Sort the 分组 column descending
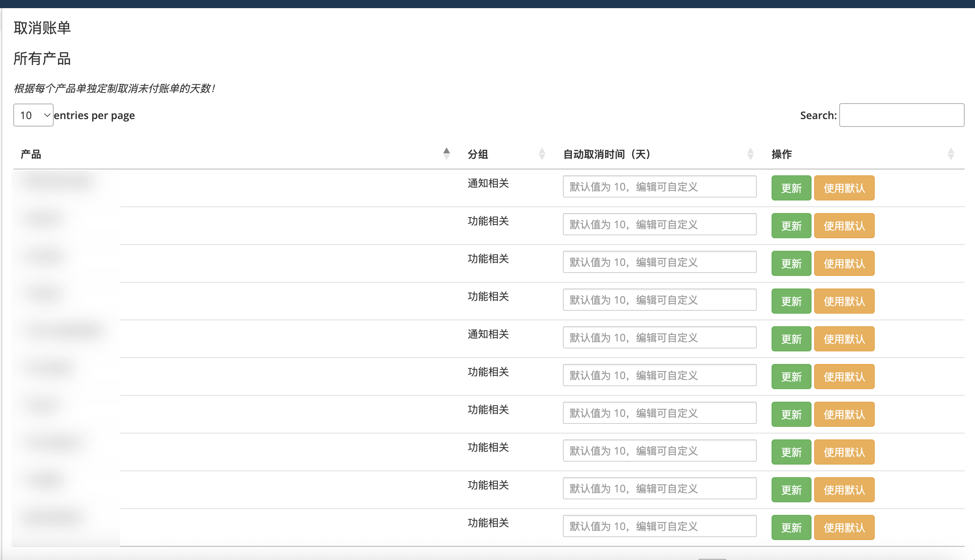The width and height of the screenshot is (975, 560). [x=542, y=157]
